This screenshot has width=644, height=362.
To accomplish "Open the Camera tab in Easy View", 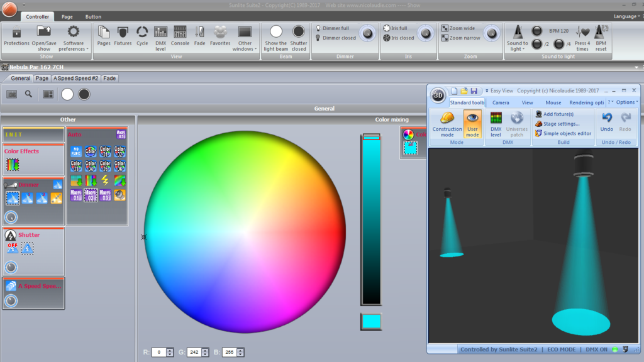I will [x=501, y=102].
